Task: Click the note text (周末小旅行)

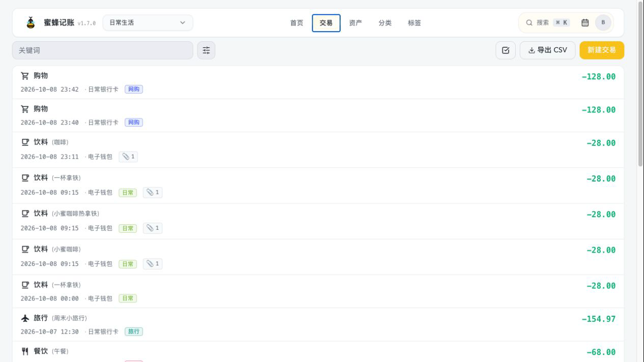Action: (69, 318)
